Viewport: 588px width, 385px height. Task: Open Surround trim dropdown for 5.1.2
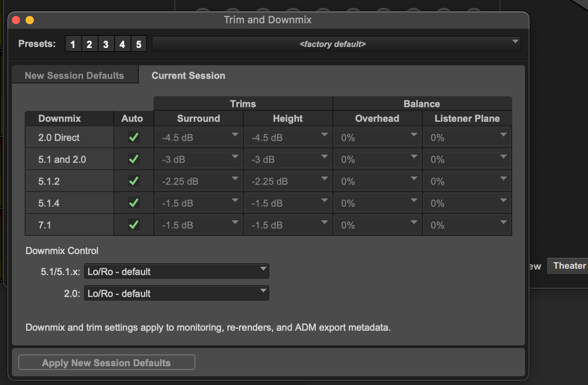pyautogui.click(x=199, y=181)
